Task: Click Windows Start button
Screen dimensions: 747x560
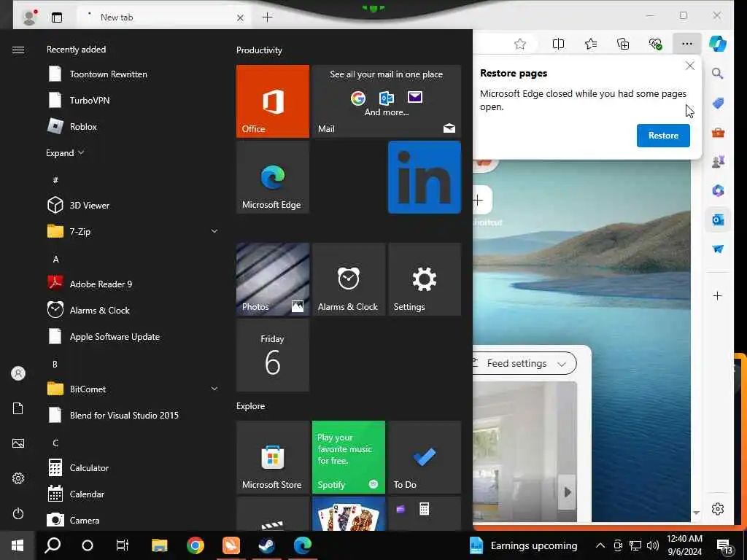Action: pos(18,545)
